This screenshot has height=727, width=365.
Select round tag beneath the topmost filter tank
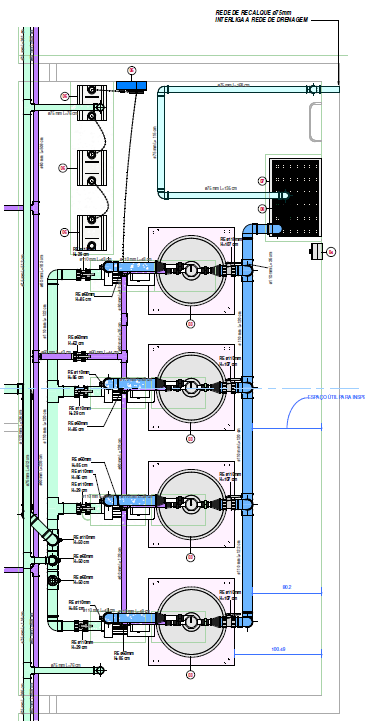coord(191,324)
